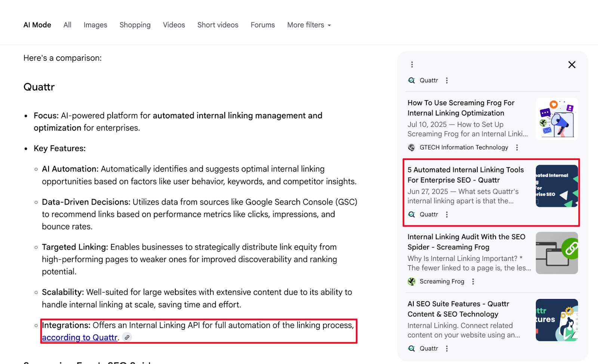Click 'Why Is Internal Linking Important?' snippet
The height and width of the screenshot is (364, 598).
click(x=462, y=258)
